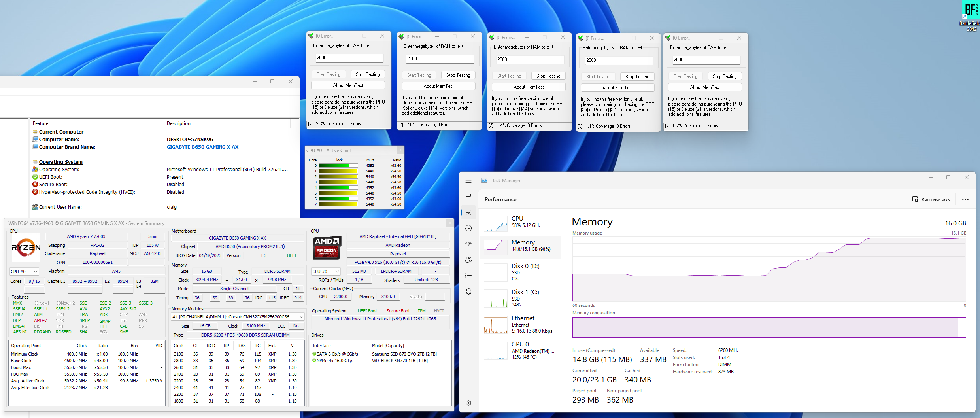Click Core 4 clock bar in Active Clock window

[338, 188]
